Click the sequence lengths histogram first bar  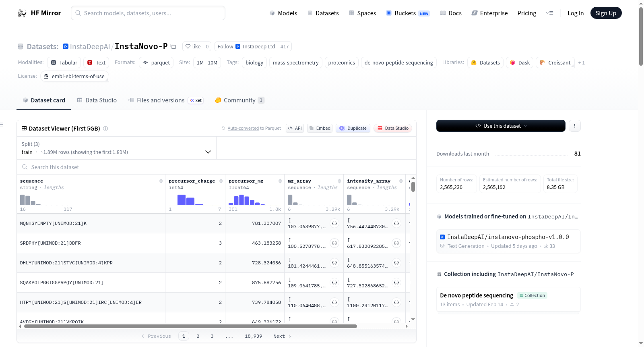(x=23, y=200)
